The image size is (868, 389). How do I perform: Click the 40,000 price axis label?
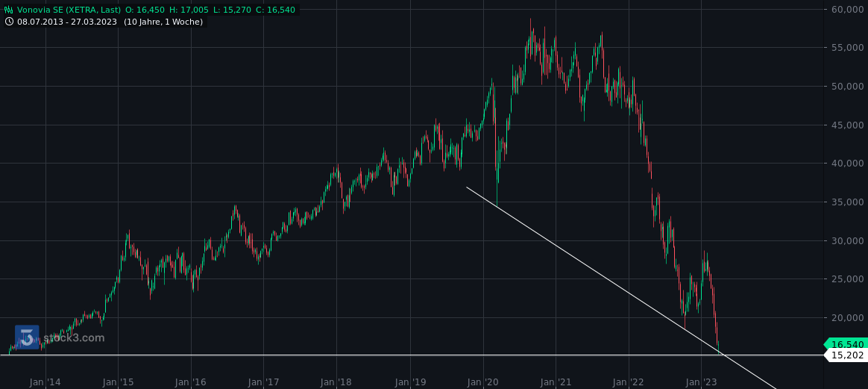848,163
